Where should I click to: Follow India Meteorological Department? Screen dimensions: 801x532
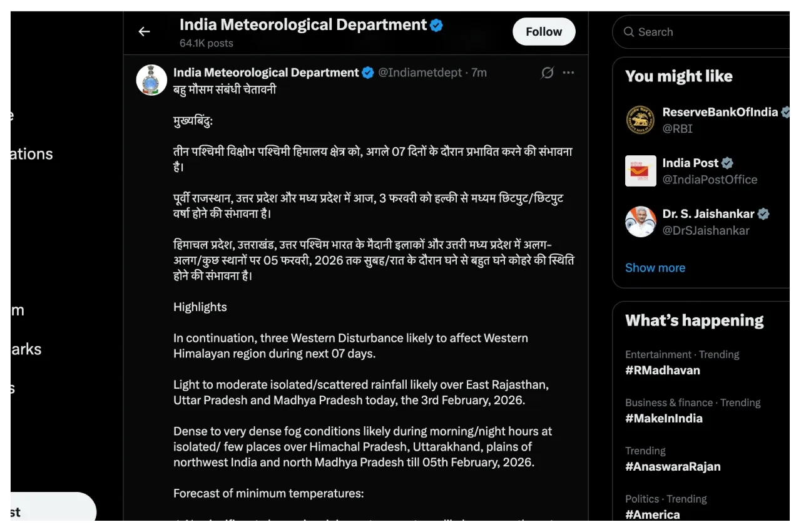point(544,32)
